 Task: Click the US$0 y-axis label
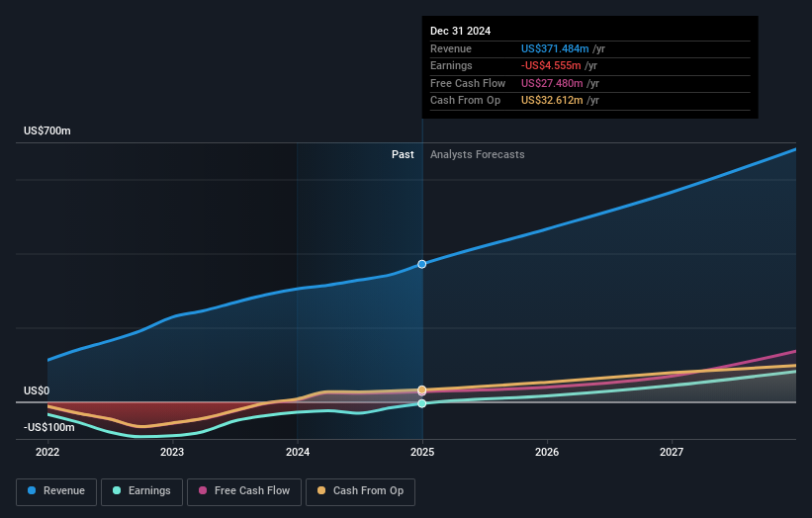tap(37, 390)
